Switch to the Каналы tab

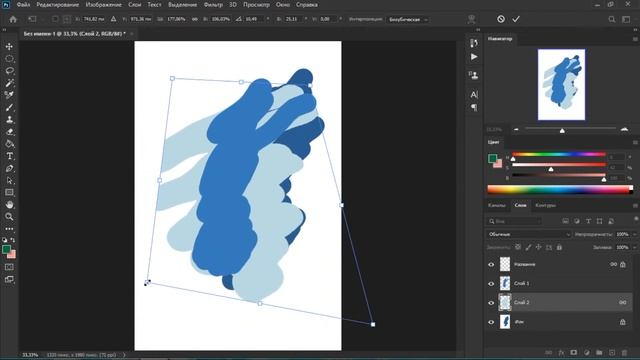coord(497,206)
